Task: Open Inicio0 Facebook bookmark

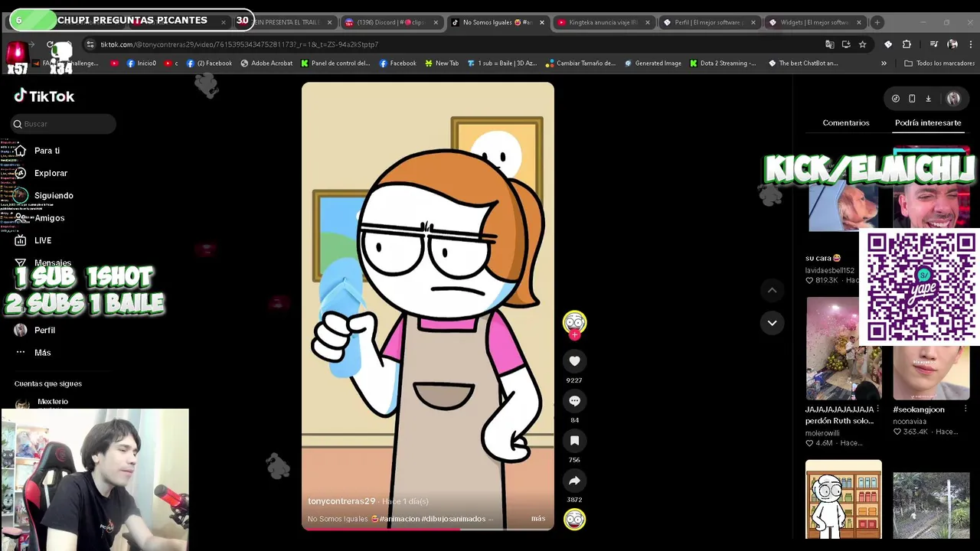Action: coord(141,64)
